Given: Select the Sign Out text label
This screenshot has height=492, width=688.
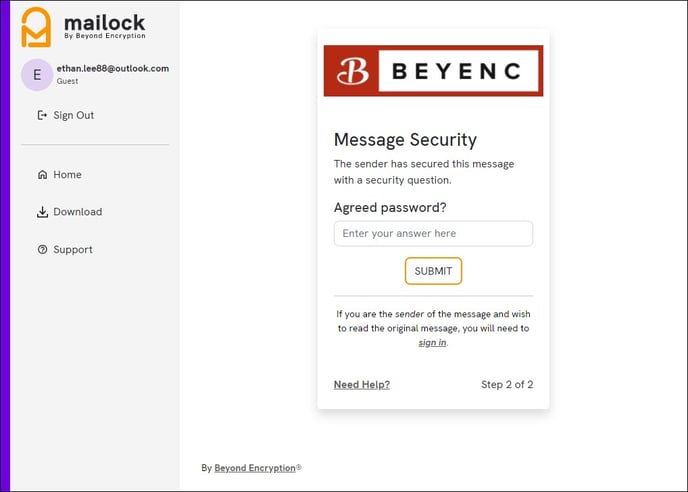Looking at the screenshot, I should tap(73, 115).
